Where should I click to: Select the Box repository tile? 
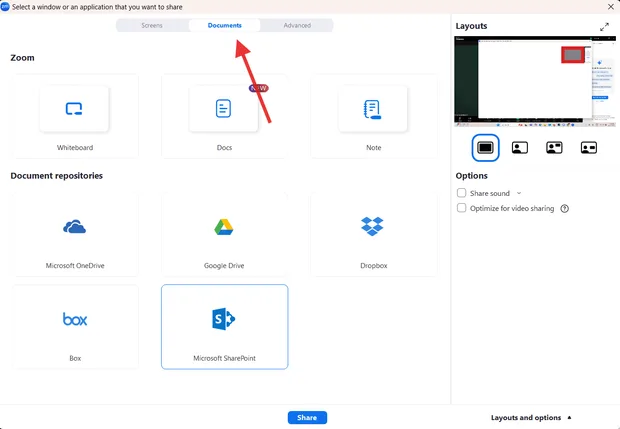point(75,327)
